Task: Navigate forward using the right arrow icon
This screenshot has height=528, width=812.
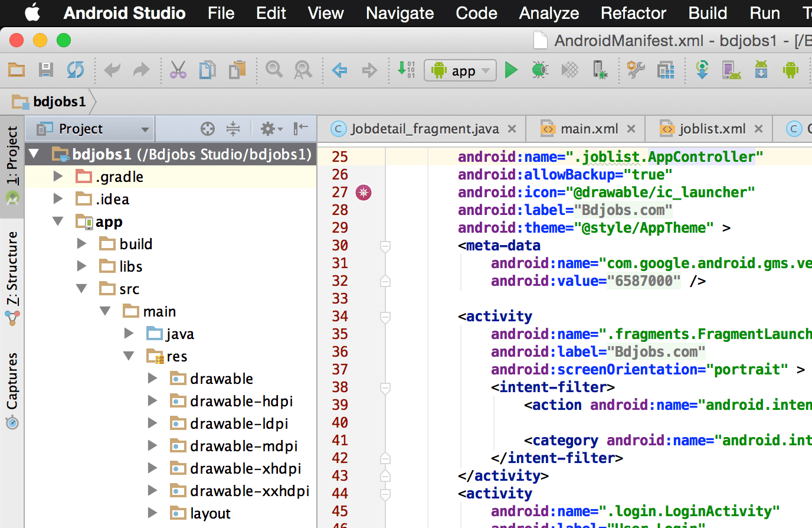Action: click(x=369, y=70)
